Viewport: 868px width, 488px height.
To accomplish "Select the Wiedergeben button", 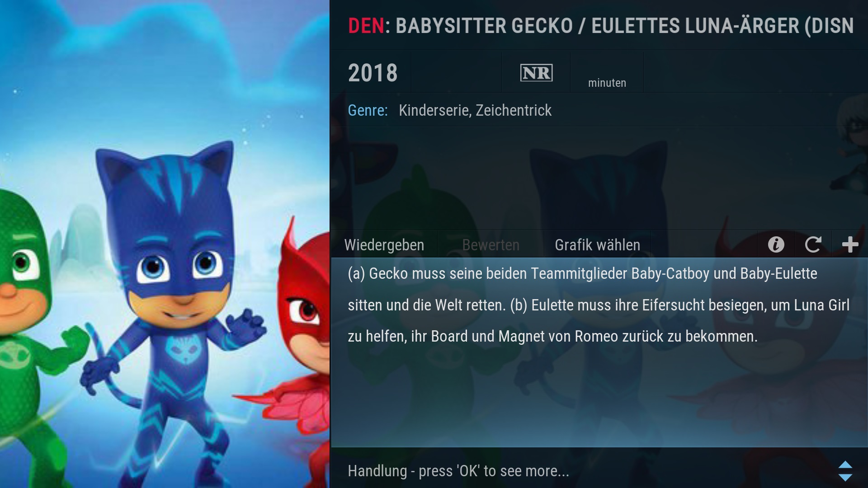I will pyautogui.click(x=384, y=244).
